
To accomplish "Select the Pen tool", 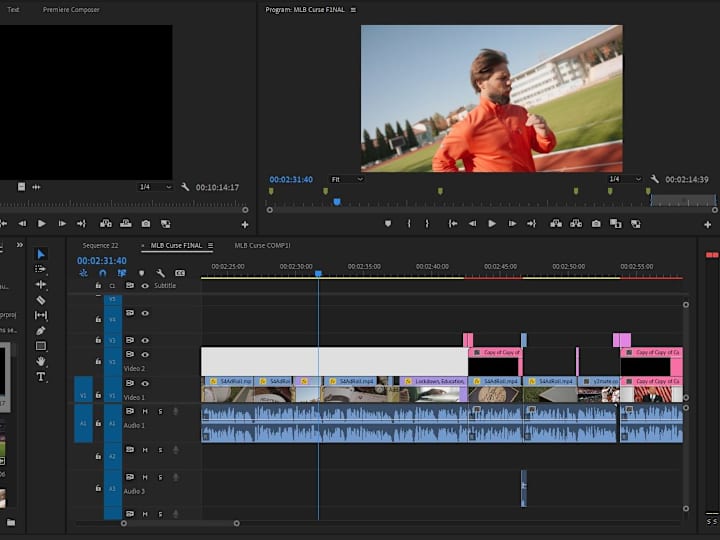I will click(41, 330).
